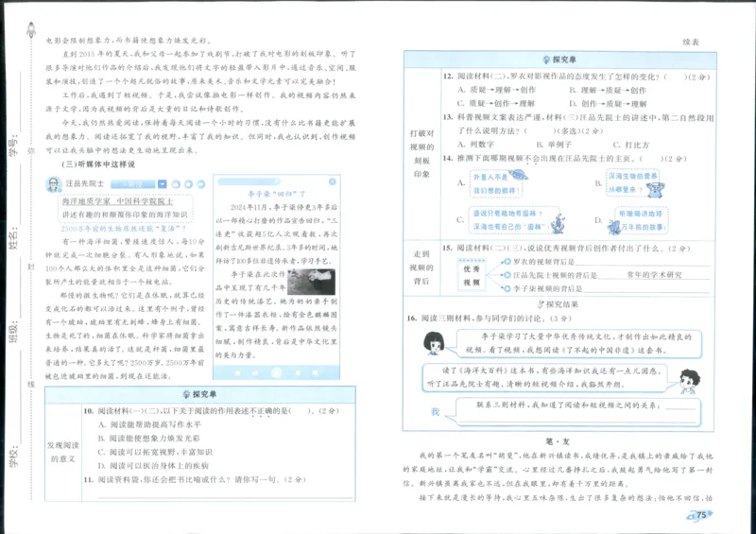Click the 外星人不是我们想的那样 video bubble
The width and height of the screenshot is (756, 534).
(x=495, y=183)
